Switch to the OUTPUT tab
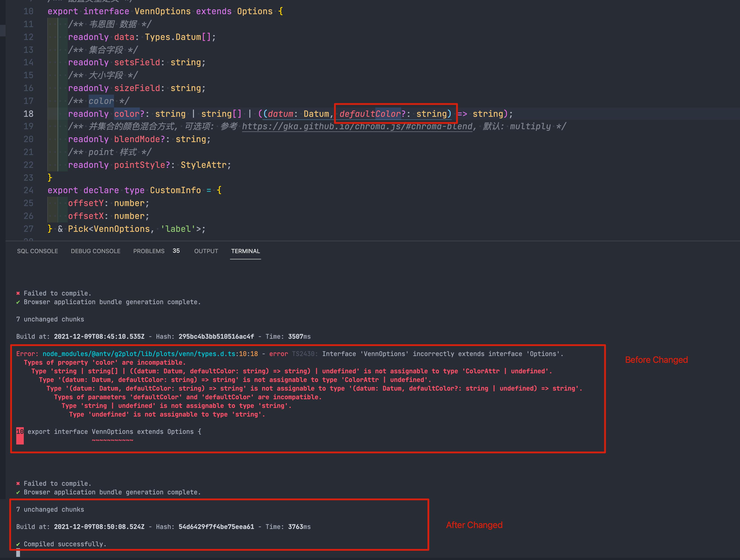Viewport: 740px width, 560px height. click(x=206, y=251)
